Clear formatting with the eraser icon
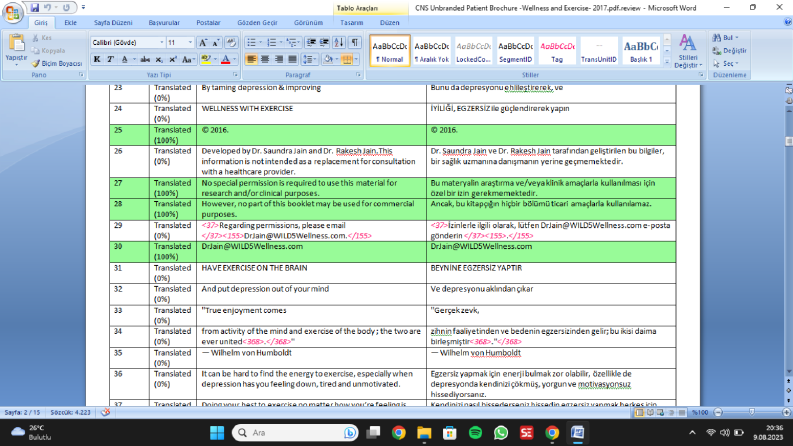793x446 pixels. point(231,42)
